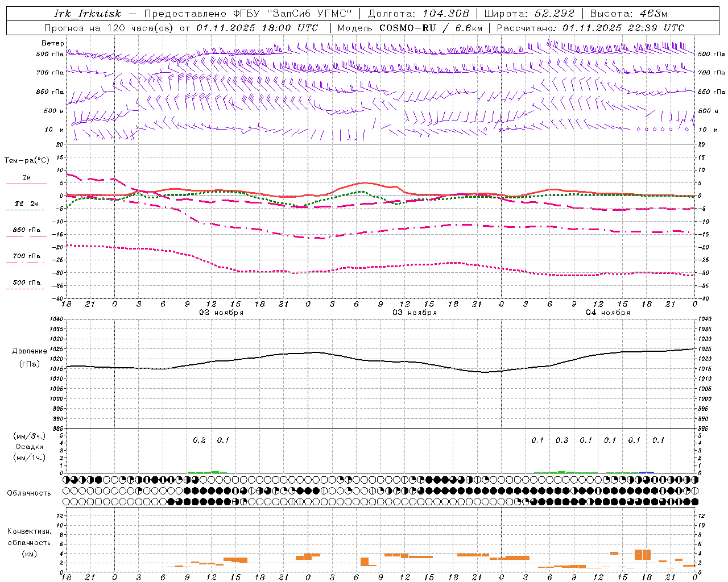Click the Осадки precipitation label

click(29, 447)
